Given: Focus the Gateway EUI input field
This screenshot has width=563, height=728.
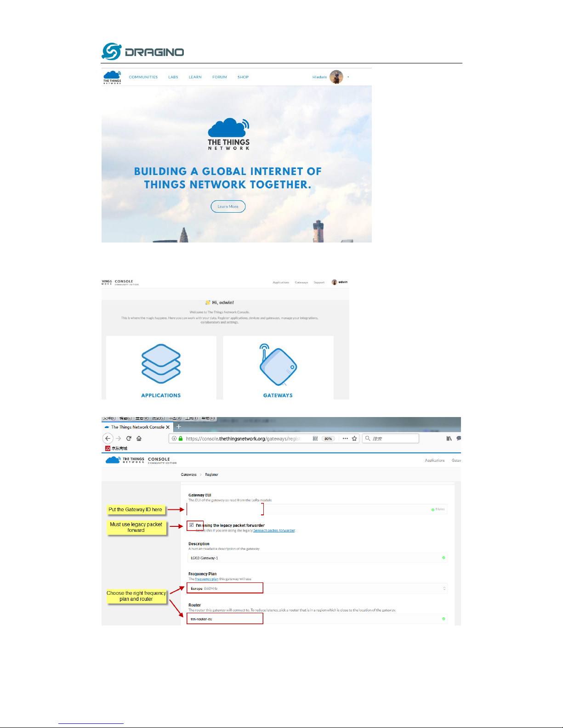Looking at the screenshot, I should tap(317, 509).
